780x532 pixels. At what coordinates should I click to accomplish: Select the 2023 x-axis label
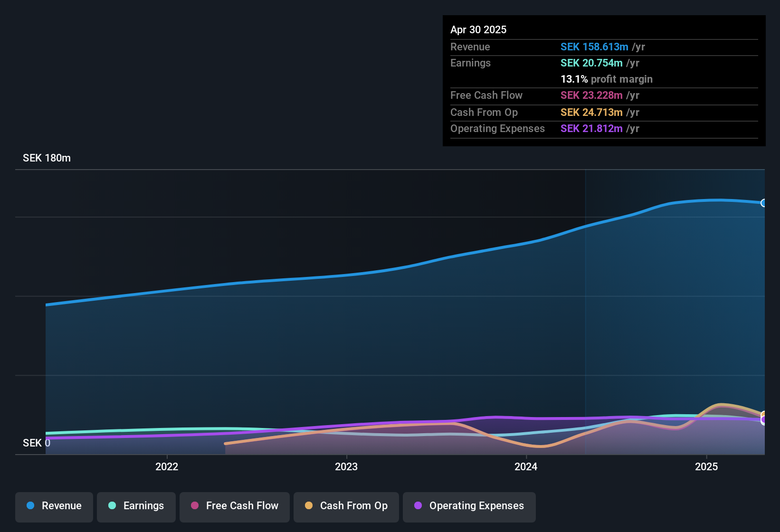click(346, 466)
